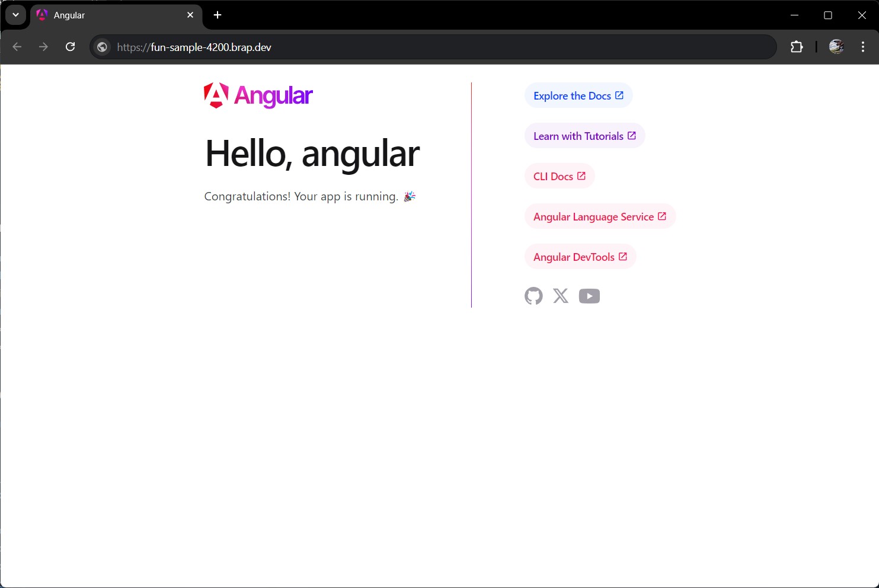Open the browser Extensions puzzle icon

point(797,47)
